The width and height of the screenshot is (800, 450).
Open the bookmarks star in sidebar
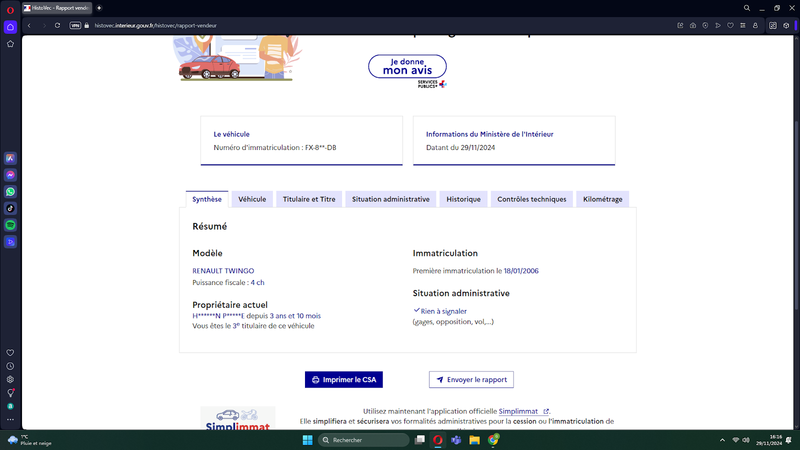click(10, 44)
